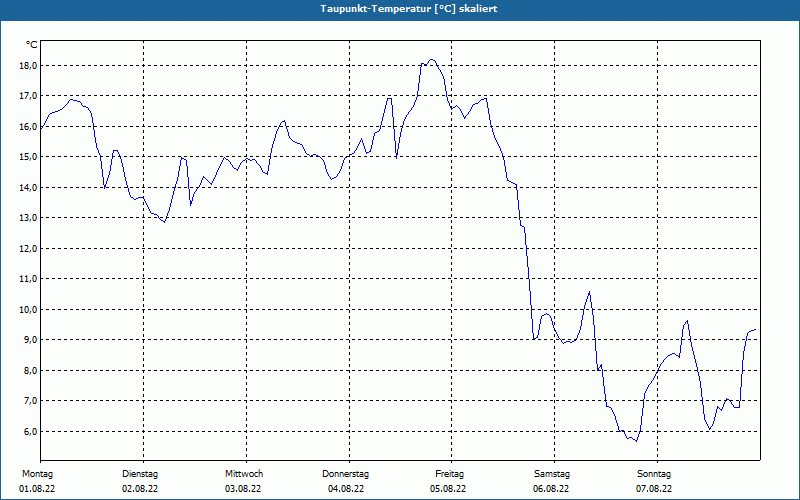Select the '°C' unit label
This screenshot has width=800, height=500.
[x=31, y=45]
